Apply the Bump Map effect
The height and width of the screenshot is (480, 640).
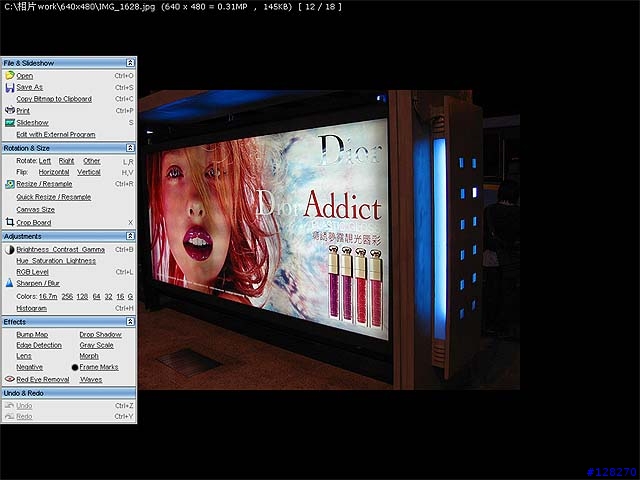[x=32, y=335]
